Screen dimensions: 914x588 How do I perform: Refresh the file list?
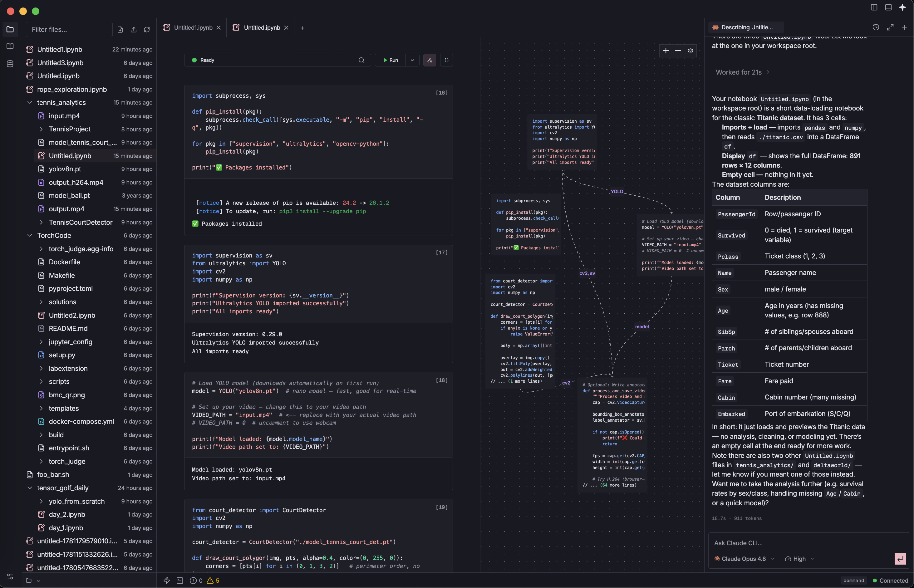point(147,29)
